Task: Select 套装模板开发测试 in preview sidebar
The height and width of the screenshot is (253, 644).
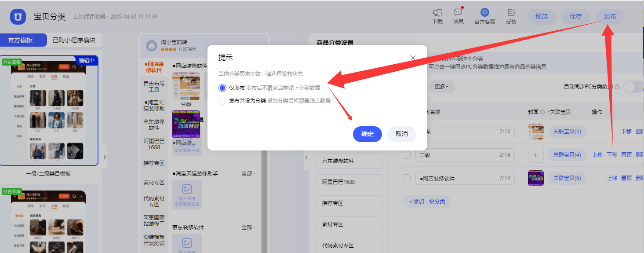Action: coord(154,240)
